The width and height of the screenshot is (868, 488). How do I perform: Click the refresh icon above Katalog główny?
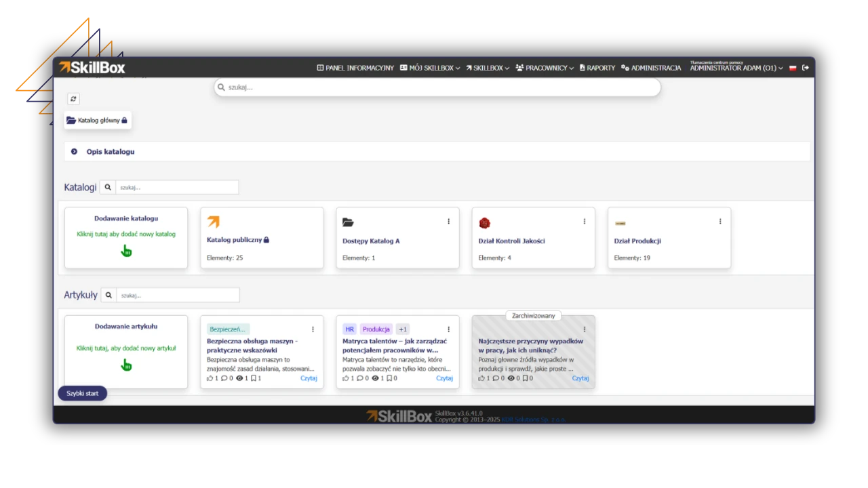click(x=74, y=99)
